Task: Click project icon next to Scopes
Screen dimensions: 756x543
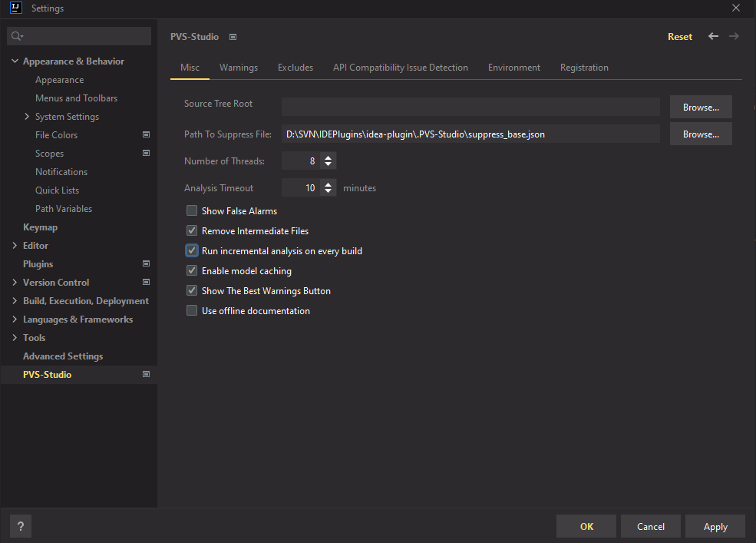Action: (146, 154)
